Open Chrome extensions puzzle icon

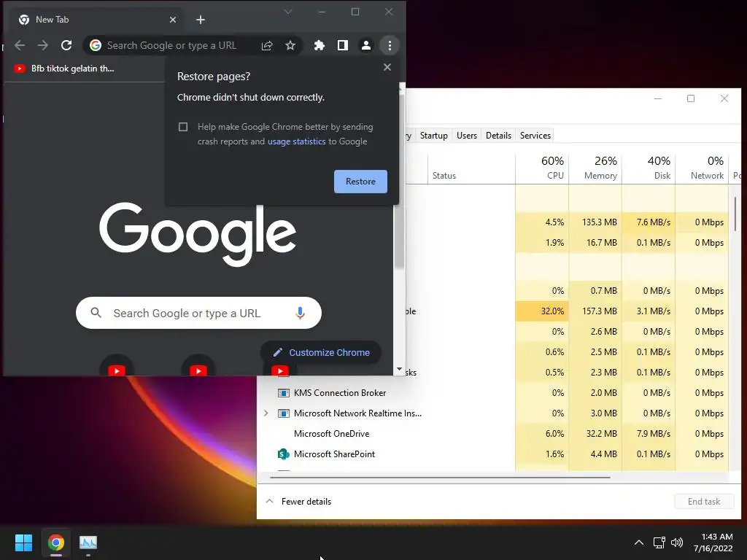320,45
